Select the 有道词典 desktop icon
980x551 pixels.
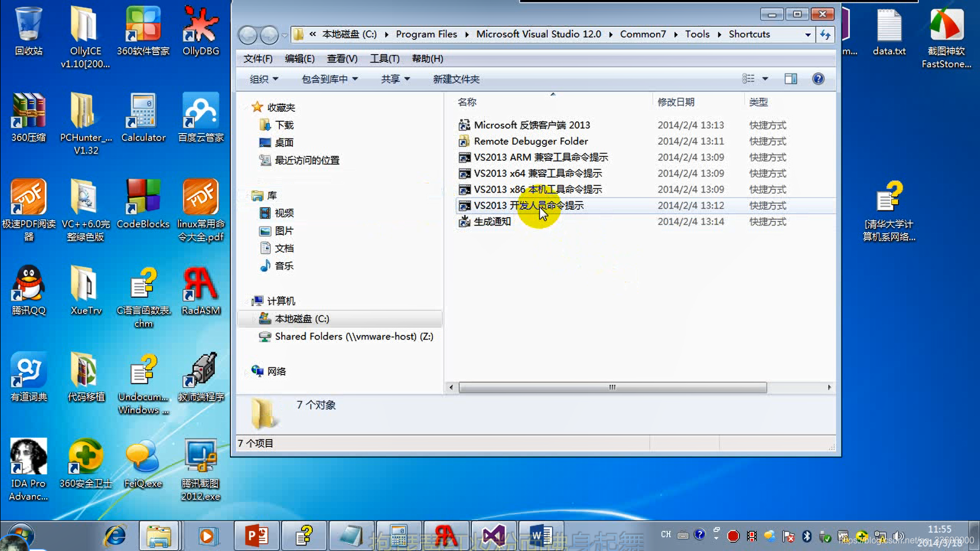pyautogui.click(x=28, y=377)
